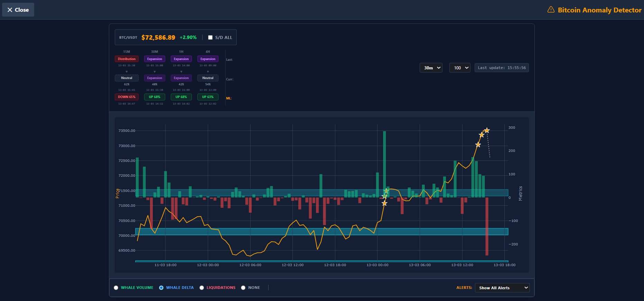Viewport: 644px width, 301px height.
Task: Click the 15M Distribution badge
Action: click(127, 59)
